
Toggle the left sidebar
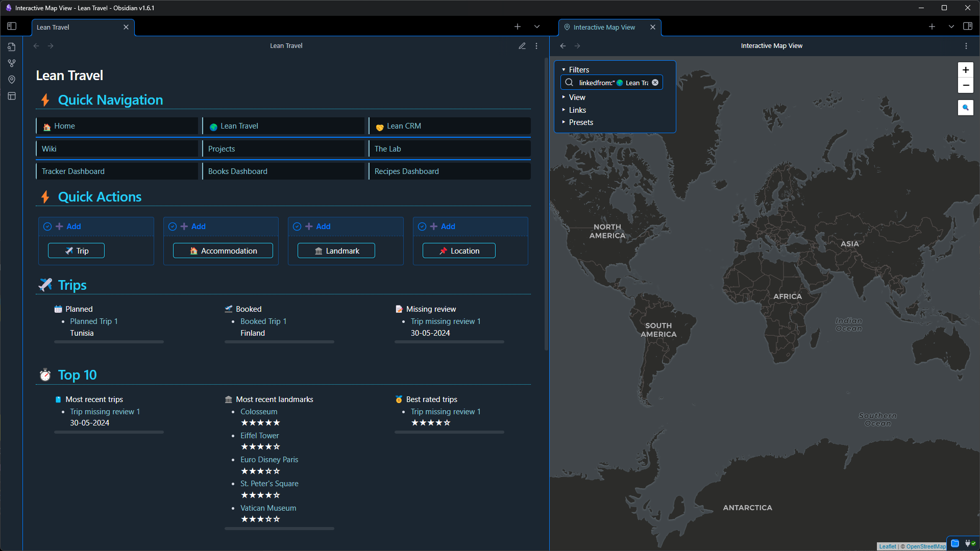12,27
